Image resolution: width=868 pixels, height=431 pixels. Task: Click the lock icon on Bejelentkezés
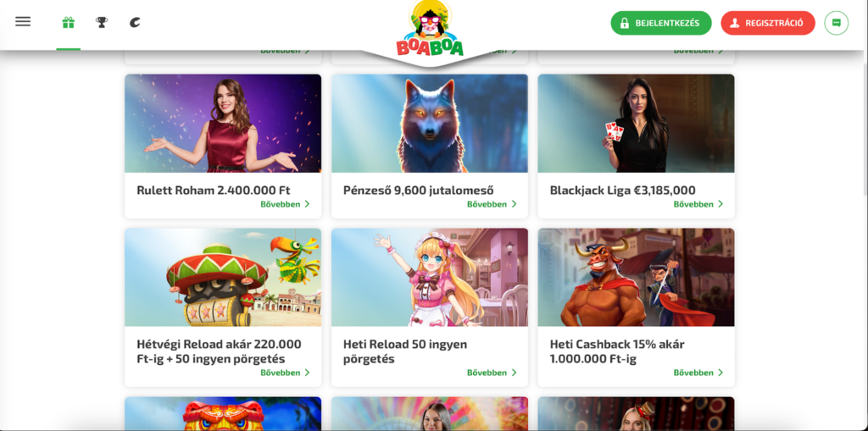(x=625, y=23)
